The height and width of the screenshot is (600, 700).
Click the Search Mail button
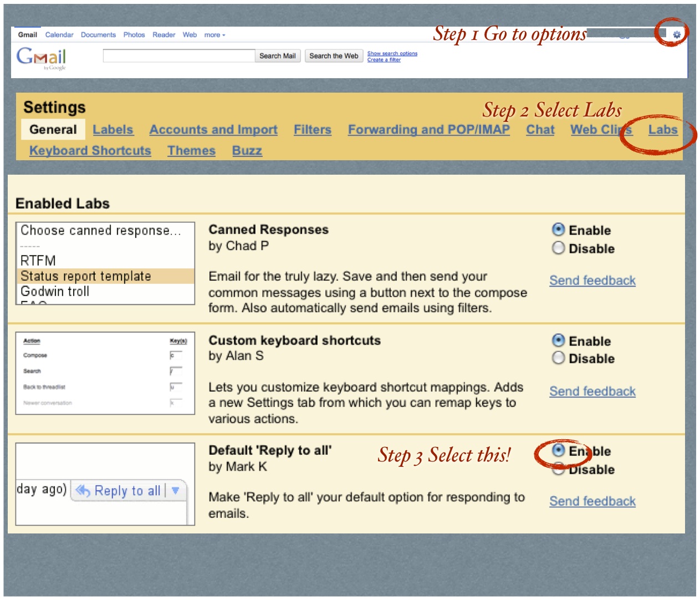pos(278,56)
